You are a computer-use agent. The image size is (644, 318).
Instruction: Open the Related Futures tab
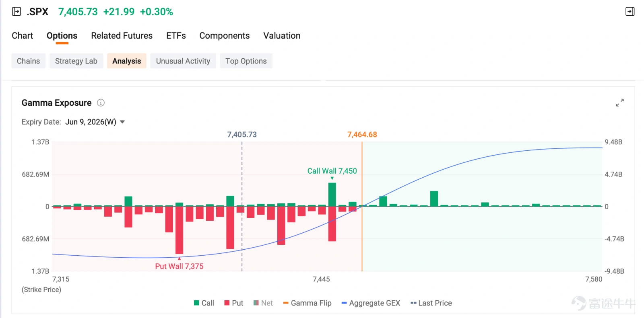coord(122,36)
